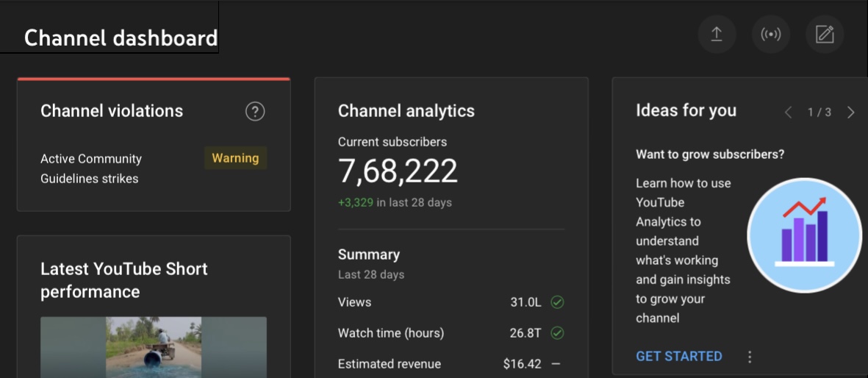Click the Views row label

click(355, 302)
